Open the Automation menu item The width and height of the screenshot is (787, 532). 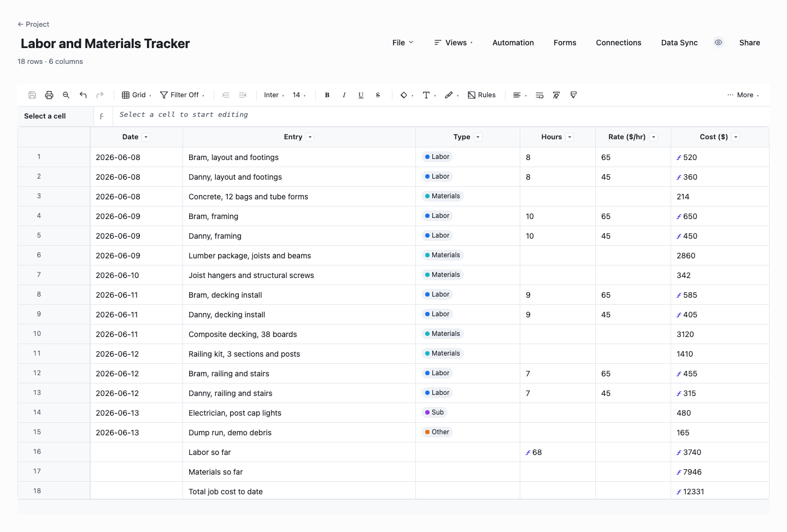(x=513, y=43)
